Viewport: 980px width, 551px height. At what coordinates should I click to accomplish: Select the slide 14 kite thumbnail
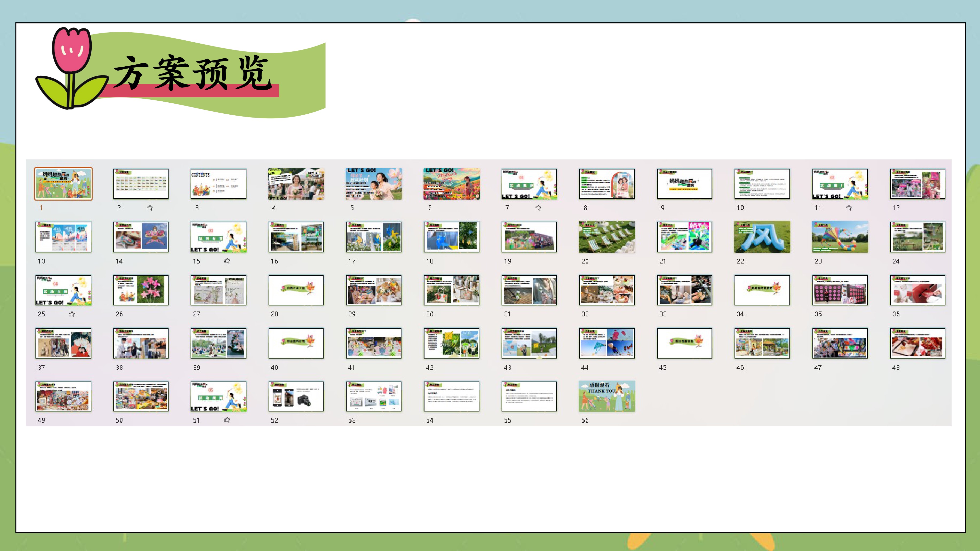[x=141, y=237]
